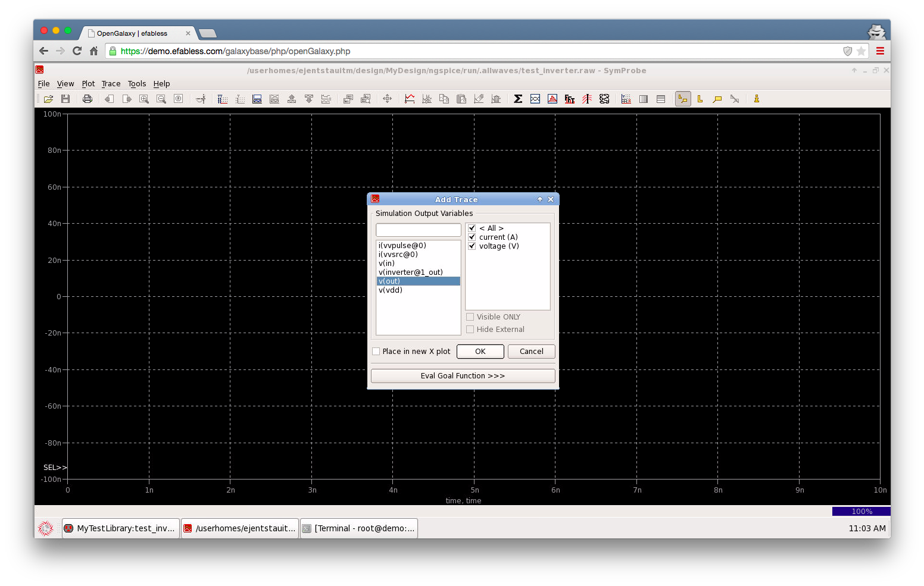The height and width of the screenshot is (586, 924).
Task: Close the Add Trace dialog
Action: click(551, 199)
